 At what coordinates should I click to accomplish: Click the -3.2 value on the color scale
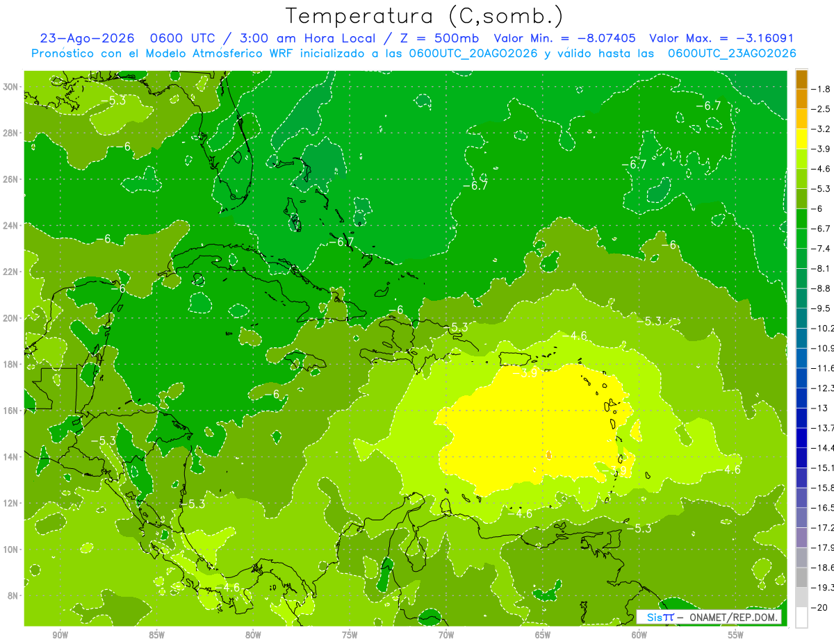(822, 129)
